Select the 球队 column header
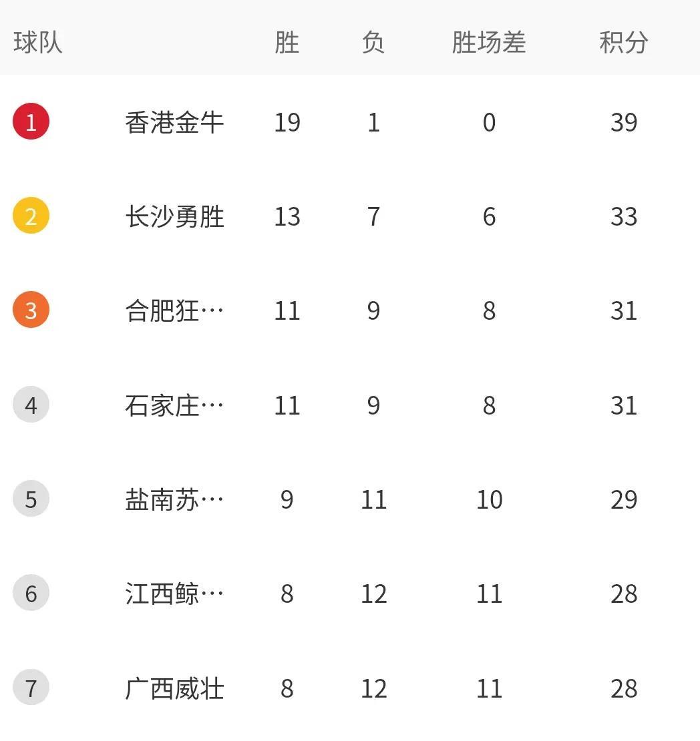The width and height of the screenshot is (700, 741). tap(38, 43)
